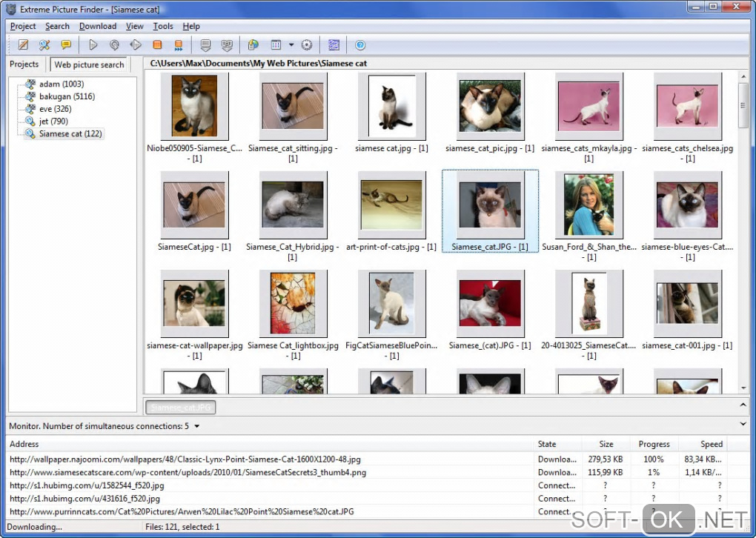Select the 20-4013025_SiameseCat thumbnail
The image size is (756, 538).
point(588,303)
